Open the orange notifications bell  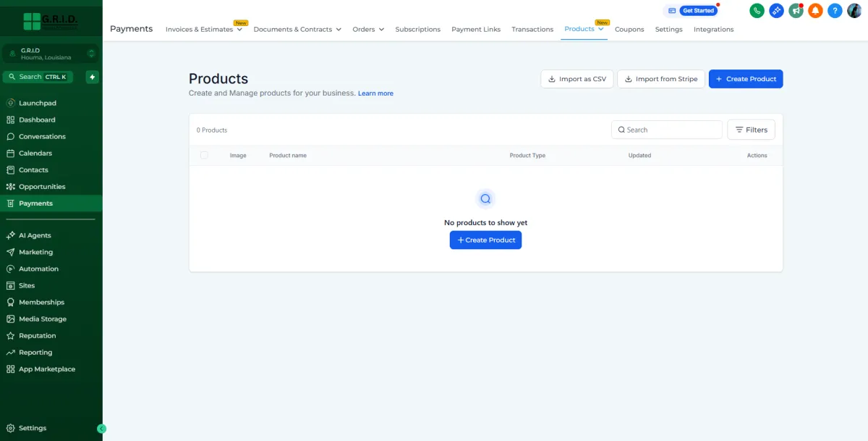click(x=815, y=11)
